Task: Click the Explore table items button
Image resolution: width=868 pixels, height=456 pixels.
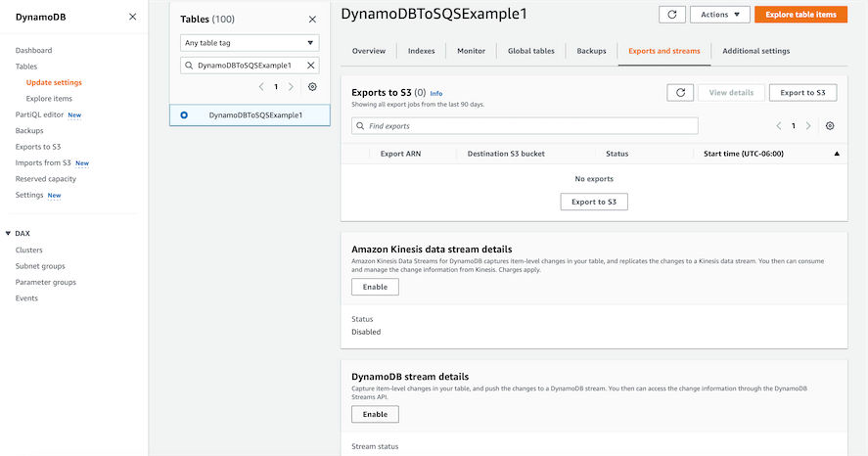Action: pyautogui.click(x=800, y=15)
